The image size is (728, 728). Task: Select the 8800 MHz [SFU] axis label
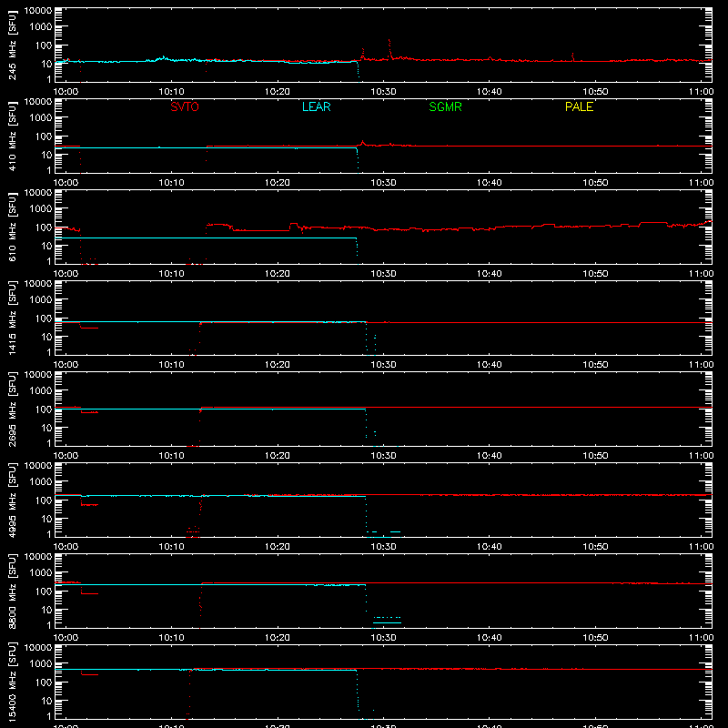[12, 591]
